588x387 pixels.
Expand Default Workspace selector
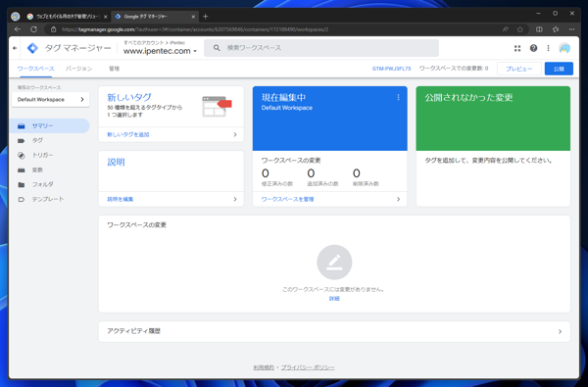tap(51, 99)
